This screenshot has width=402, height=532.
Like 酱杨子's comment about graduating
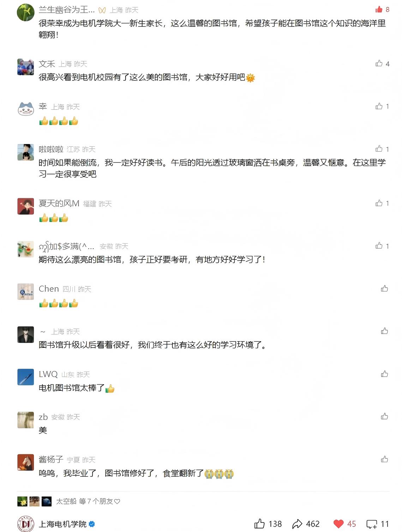pyautogui.click(x=384, y=459)
